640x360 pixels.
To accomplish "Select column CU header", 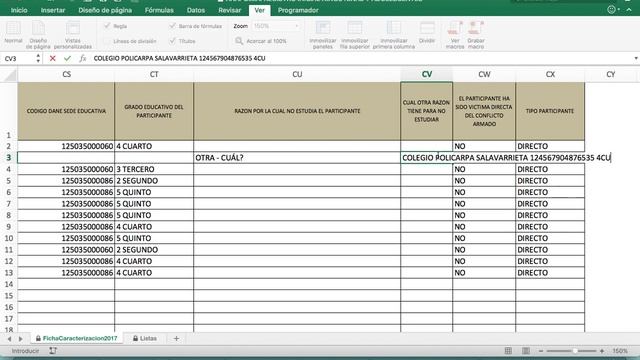I will point(297,74).
